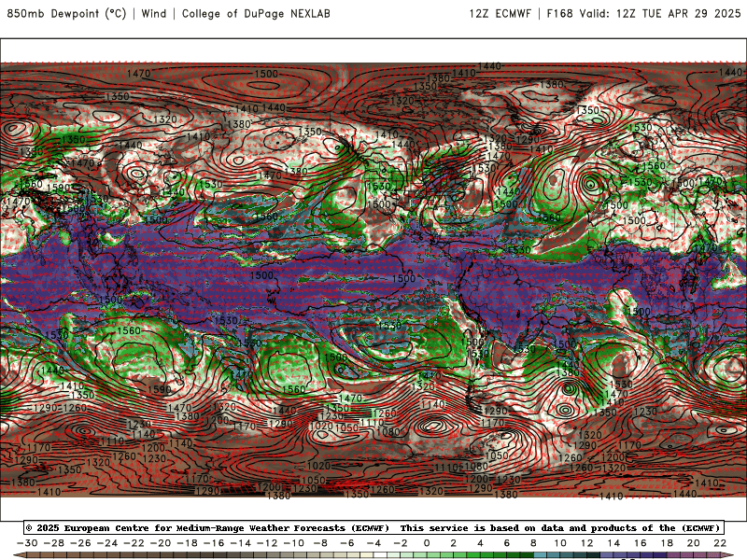Viewport: 747px width, 560px height.
Task: Click the -8 legend value
Action: 320,543
